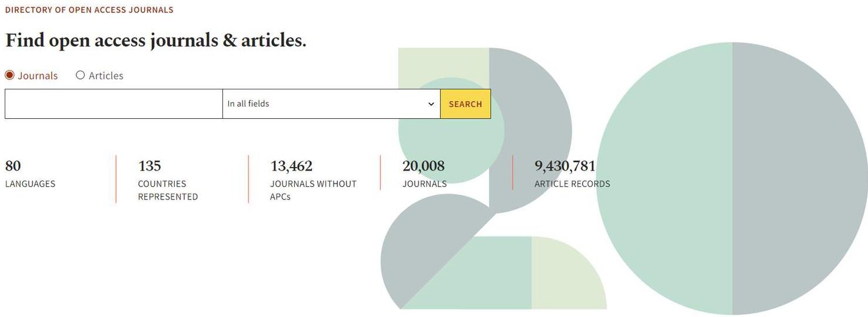Click the COUNTRIES REPRESENTED label
The image size is (868, 317).
tap(168, 191)
